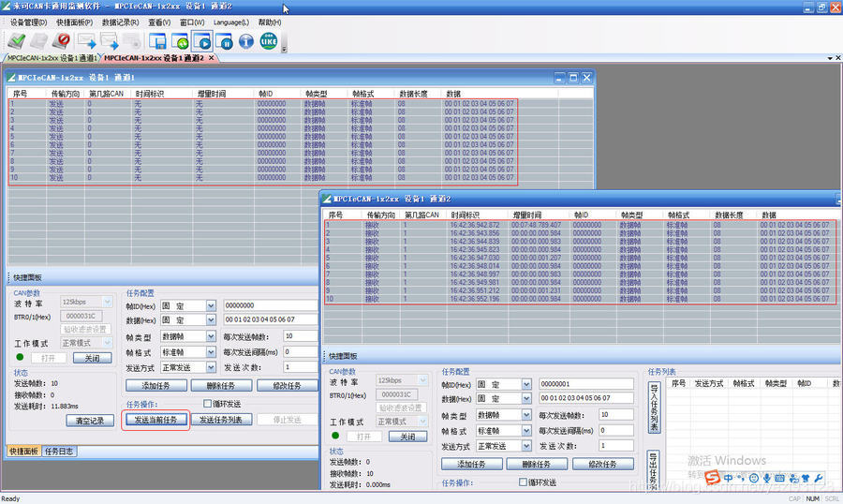Click the green LIKE toolbar icon
The image size is (843, 504).
coord(269,41)
